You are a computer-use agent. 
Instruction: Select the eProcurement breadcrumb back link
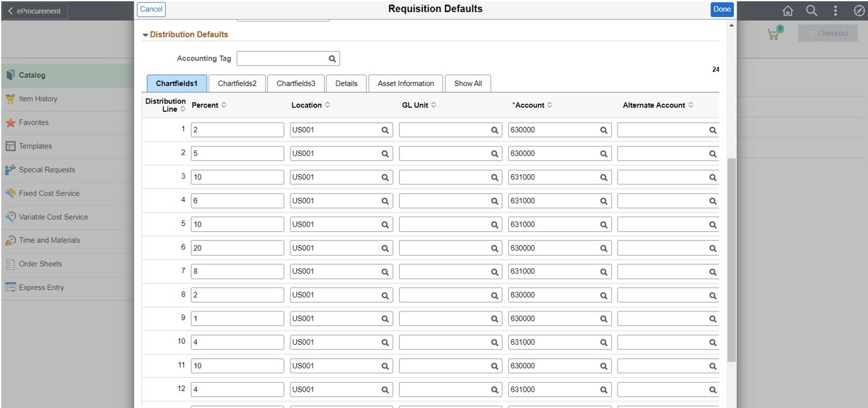click(35, 11)
